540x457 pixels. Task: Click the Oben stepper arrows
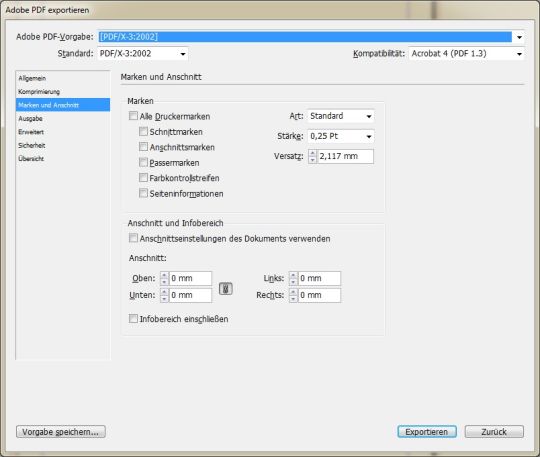(x=164, y=278)
